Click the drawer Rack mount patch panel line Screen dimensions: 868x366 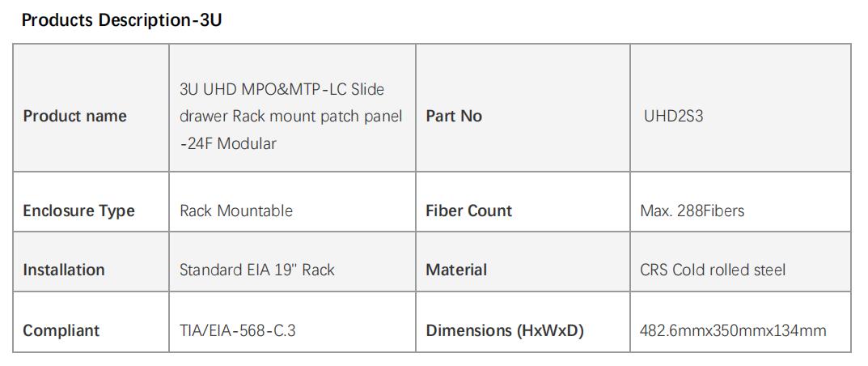pyautogui.click(x=291, y=116)
